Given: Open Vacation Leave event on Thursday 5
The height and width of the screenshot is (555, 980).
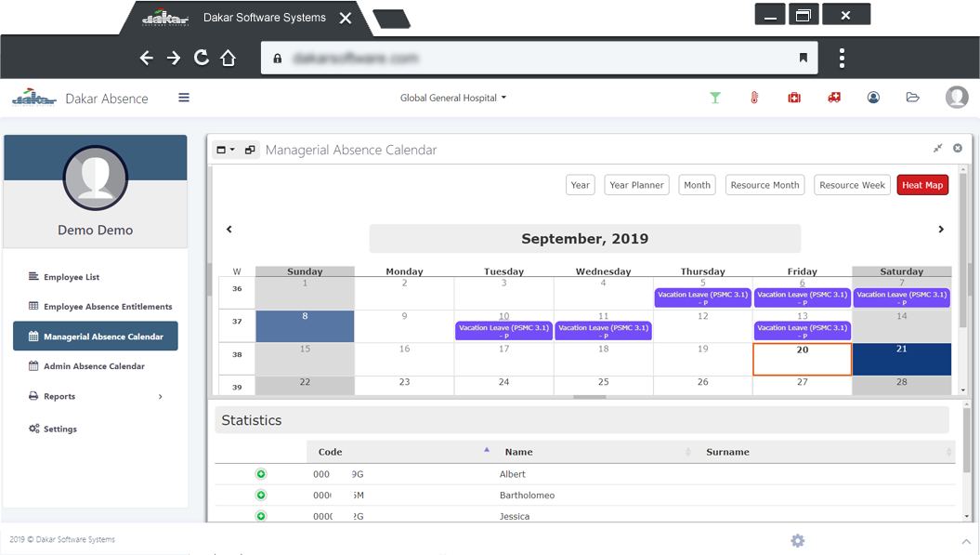Looking at the screenshot, I should point(702,297).
